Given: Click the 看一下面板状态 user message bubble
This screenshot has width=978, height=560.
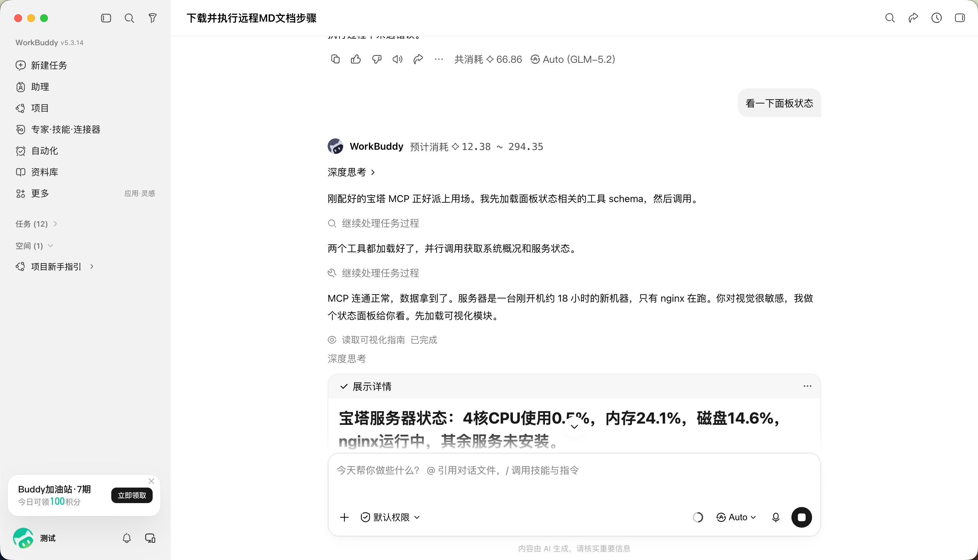Looking at the screenshot, I should pos(779,103).
